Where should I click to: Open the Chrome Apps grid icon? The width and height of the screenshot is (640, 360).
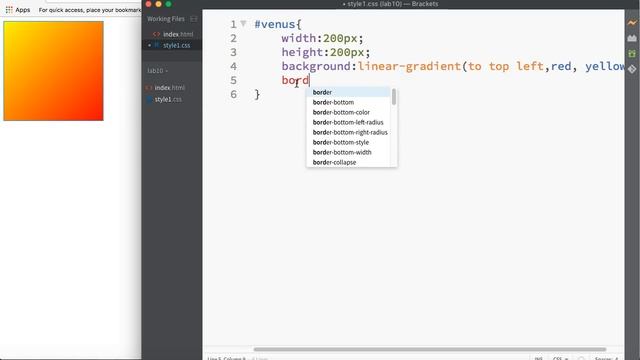[9, 9]
